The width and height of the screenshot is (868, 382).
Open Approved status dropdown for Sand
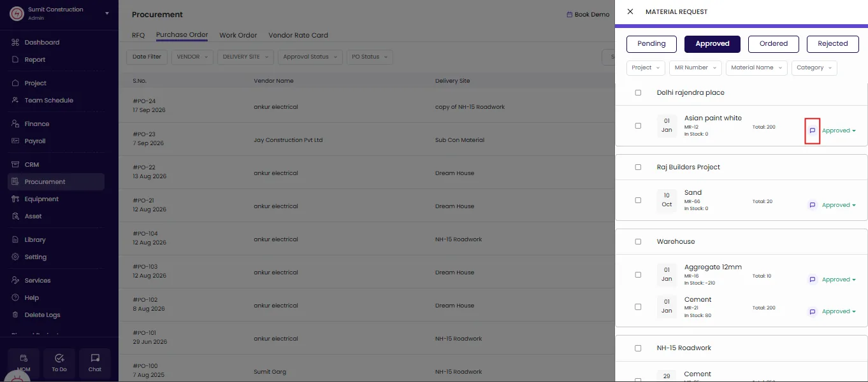click(x=839, y=205)
